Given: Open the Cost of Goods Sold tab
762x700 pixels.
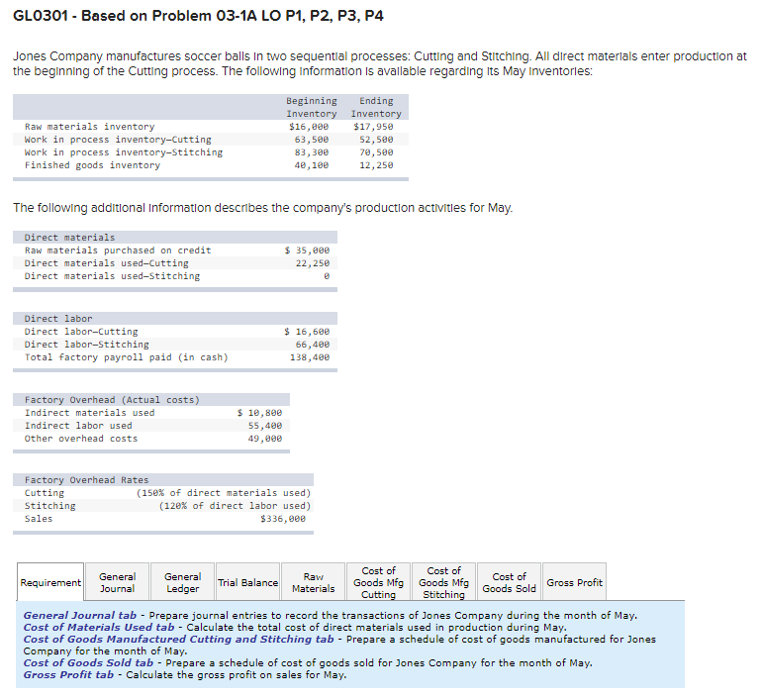Looking at the screenshot, I should pos(510,582).
